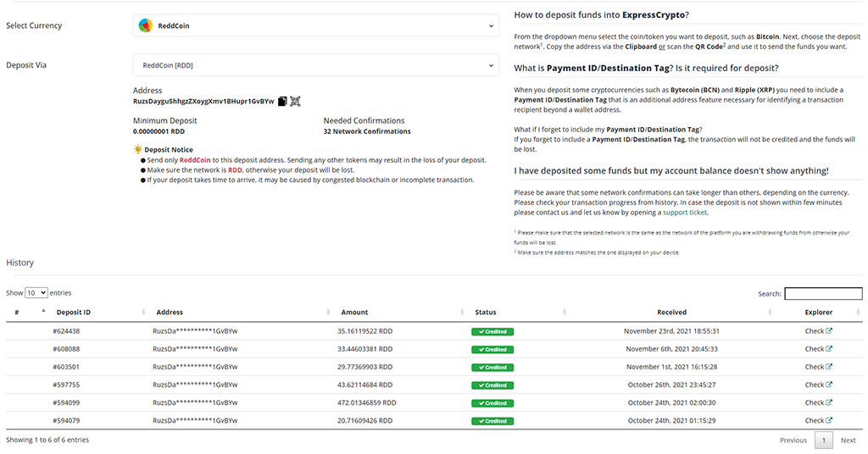
Task: Click 'How to deposit funds into ExpressCrypto?' heading
Action: (601, 15)
